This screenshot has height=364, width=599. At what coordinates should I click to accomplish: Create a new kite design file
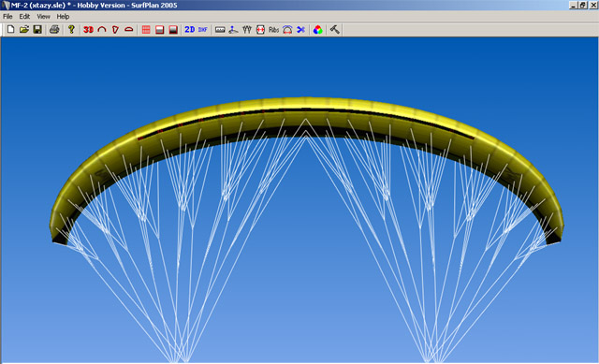pyautogui.click(x=10, y=29)
